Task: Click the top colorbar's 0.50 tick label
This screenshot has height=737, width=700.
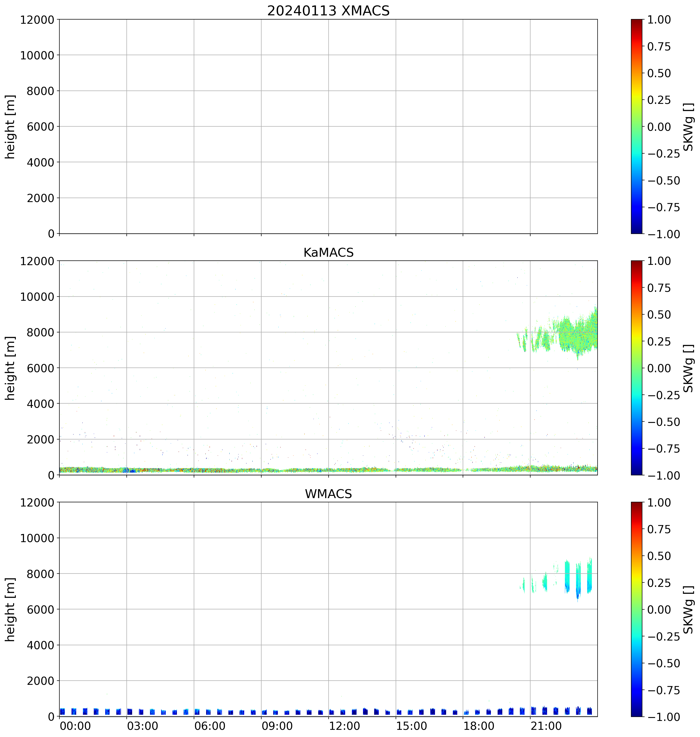Action: click(x=659, y=73)
